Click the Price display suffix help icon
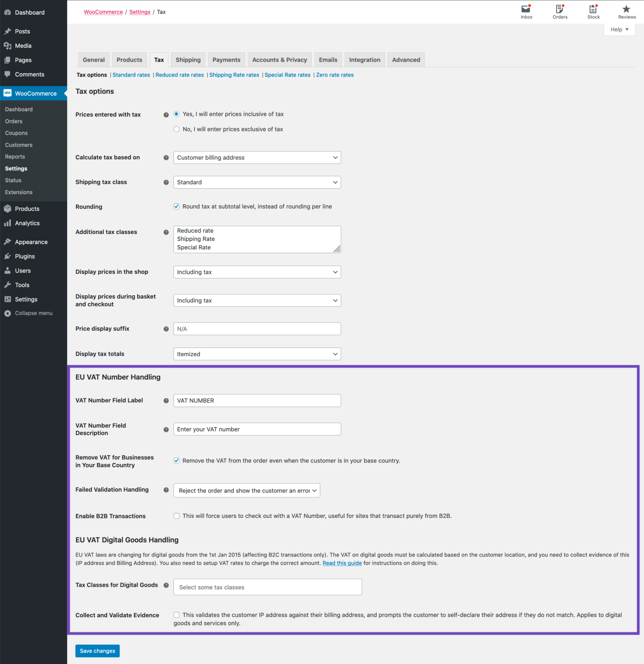This screenshot has width=644, height=664. coord(166,329)
